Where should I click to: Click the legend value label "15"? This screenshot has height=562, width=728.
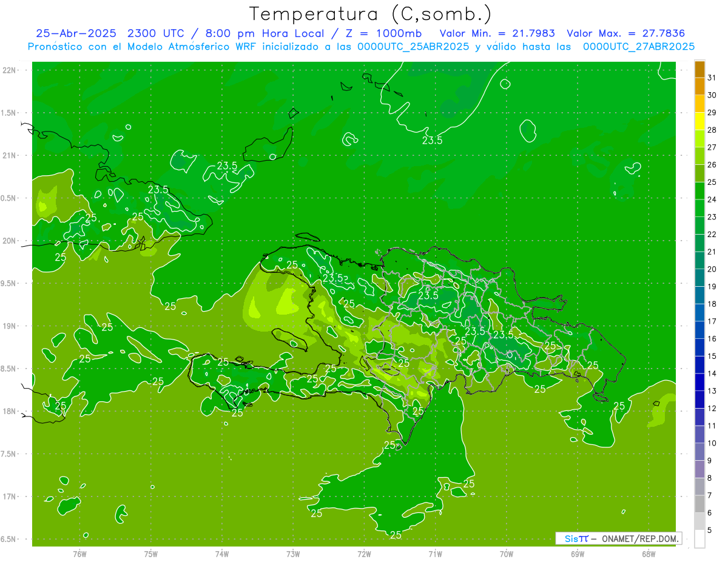[x=712, y=356]
